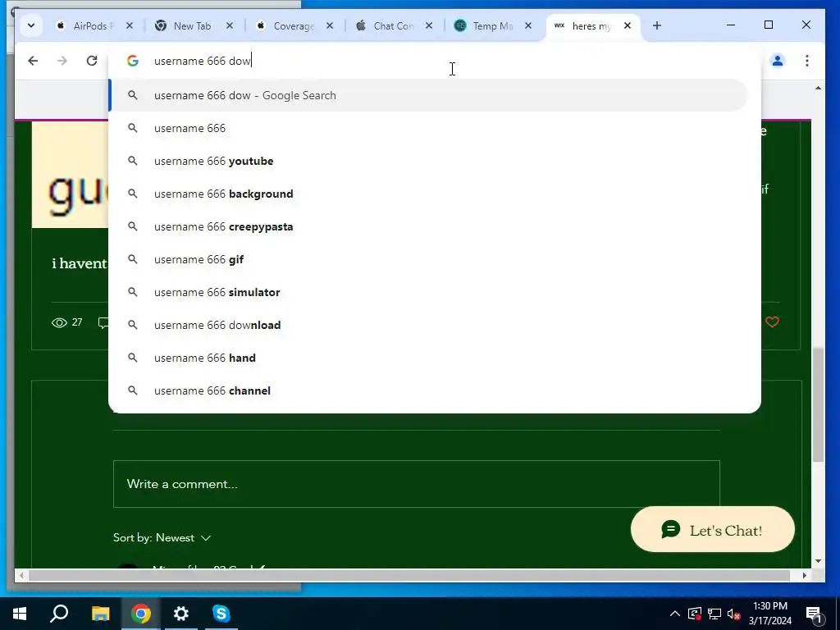The width and height of the screenshot is (840, 630).
Task: Go forward with the forward arrow
Action: (x=62, y=61)
